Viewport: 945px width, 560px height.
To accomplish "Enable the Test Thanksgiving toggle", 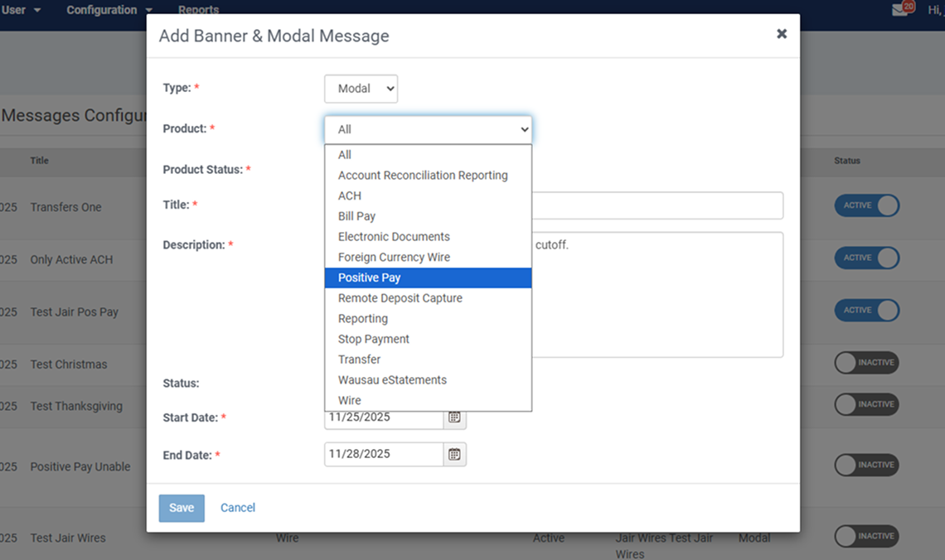I will [866, 404].
